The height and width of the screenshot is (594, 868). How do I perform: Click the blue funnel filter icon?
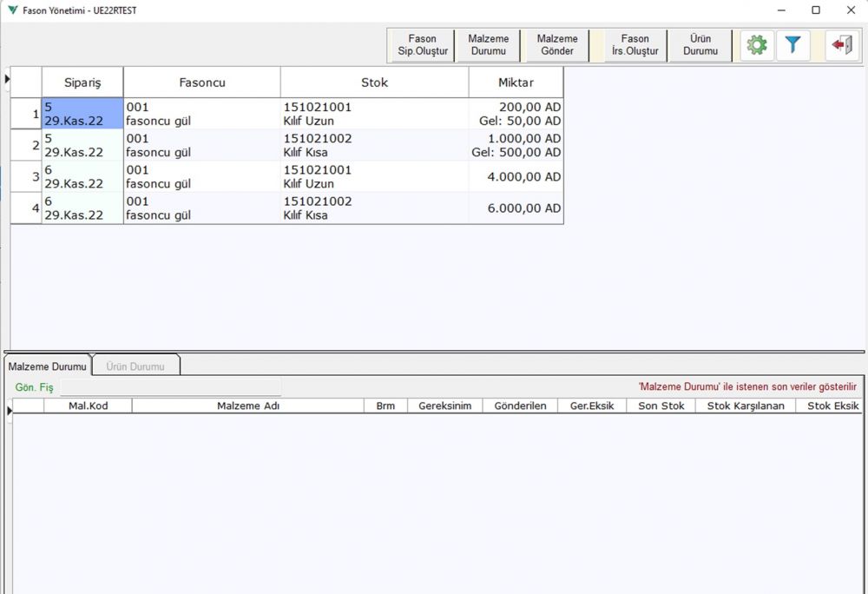792,45
